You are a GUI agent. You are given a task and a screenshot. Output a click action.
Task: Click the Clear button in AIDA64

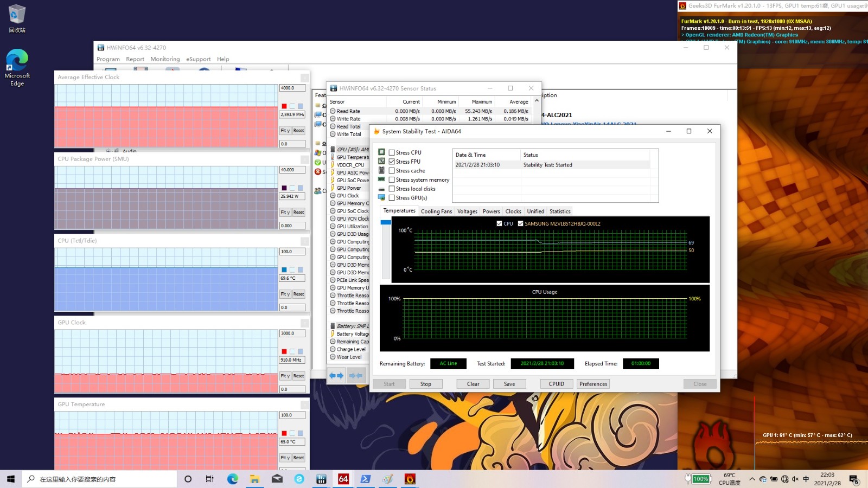coord(473,384)
